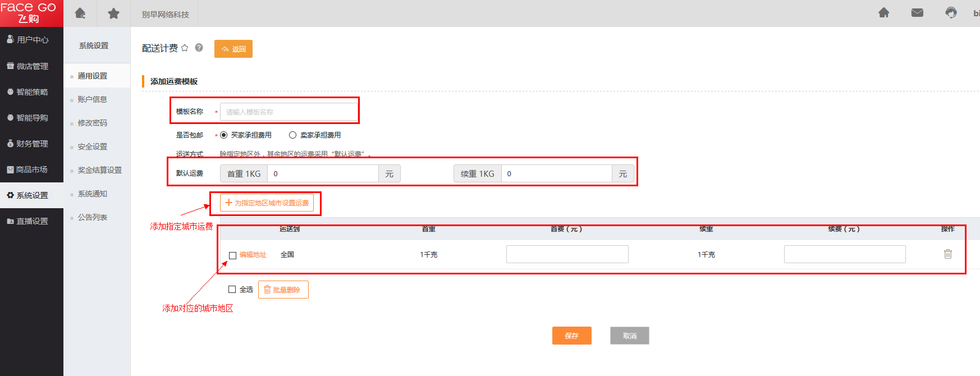Click the 编辑地址 link
The width and height of the screenshot is (980, 376).
[x=253, y=255]
